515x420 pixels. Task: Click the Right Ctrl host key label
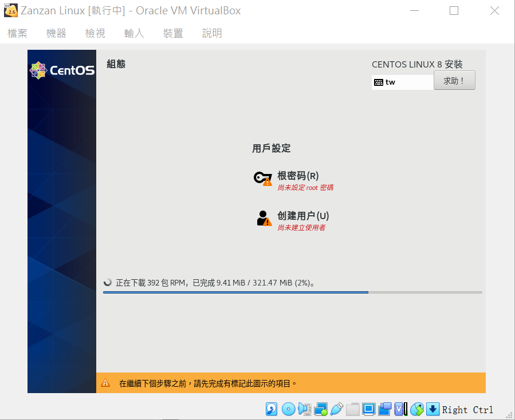point(467,410)
